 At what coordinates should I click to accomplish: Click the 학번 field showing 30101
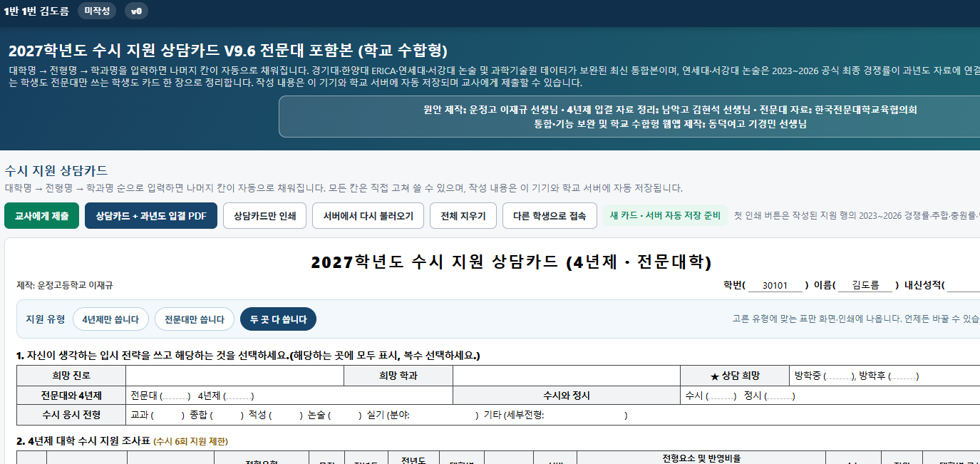(775, 285)
